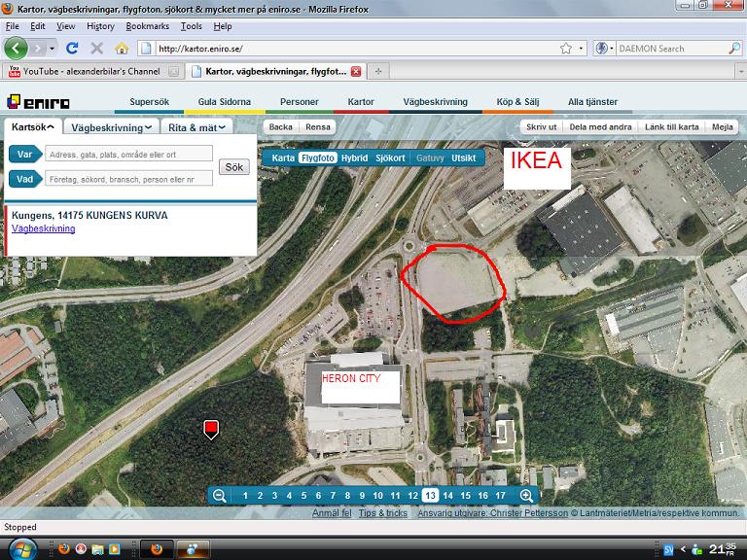Image resolution: width=747 pixels, height=560 pixels.
Task: Select the Utsikt view option
Action: pyautogui.click(x=464, y=158)
